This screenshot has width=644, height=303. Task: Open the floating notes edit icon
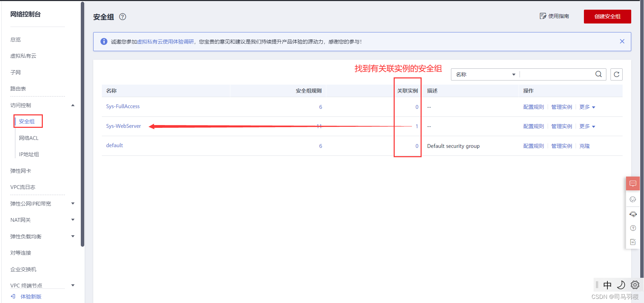tap(633, 242)
